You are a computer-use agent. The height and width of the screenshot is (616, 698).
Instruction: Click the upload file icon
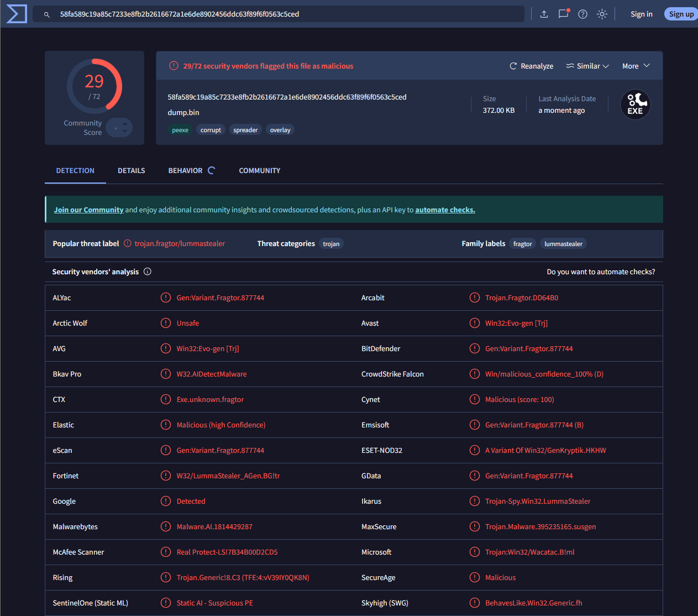(544, 14)
